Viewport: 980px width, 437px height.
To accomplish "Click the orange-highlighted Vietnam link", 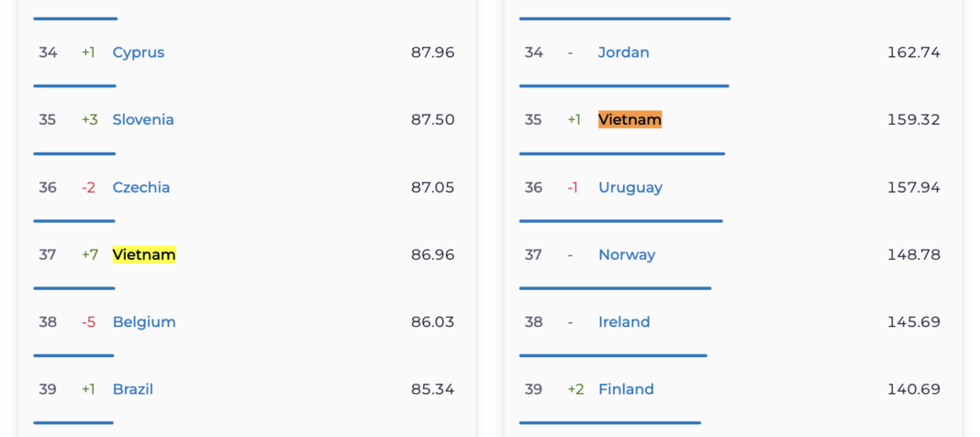I will [630, 119].
